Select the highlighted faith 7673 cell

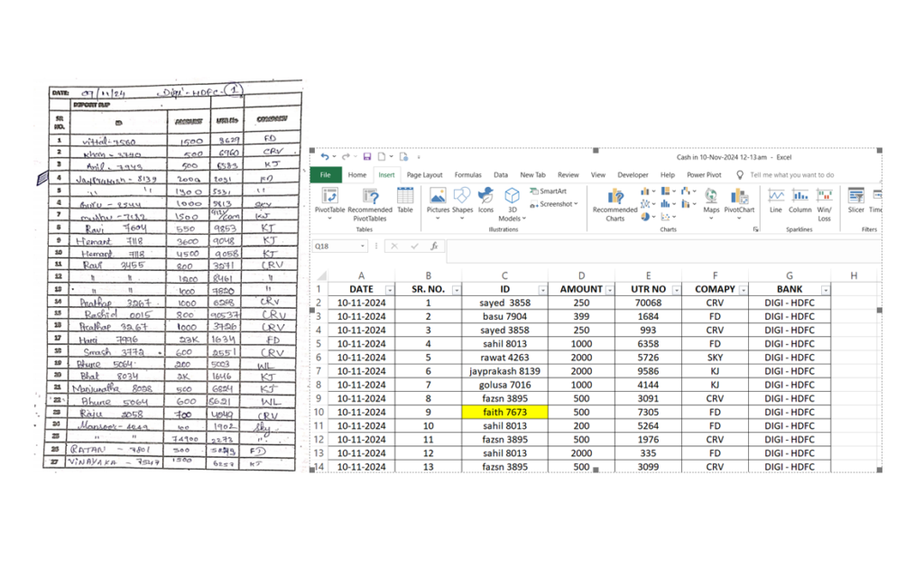point(504,412)
